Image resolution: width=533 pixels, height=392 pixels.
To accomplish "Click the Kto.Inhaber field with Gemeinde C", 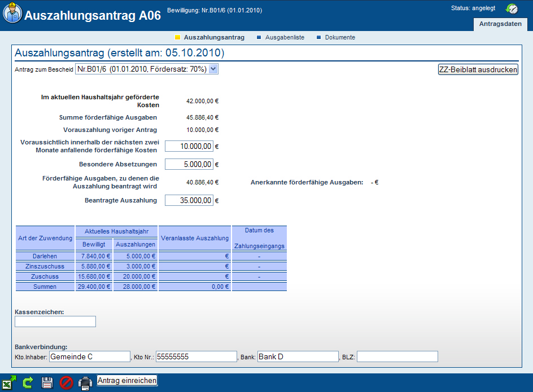I will coord(90,356).
